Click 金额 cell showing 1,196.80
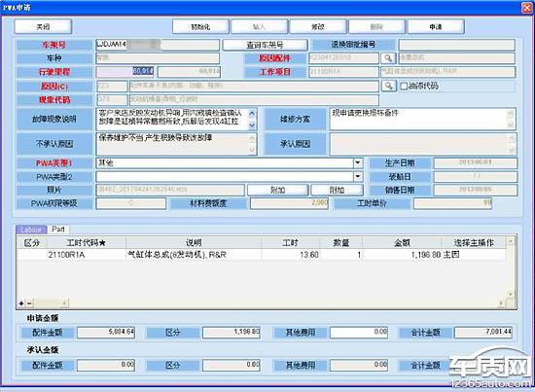The height and width of the screenshot is (392, 535). click(403, 255)
